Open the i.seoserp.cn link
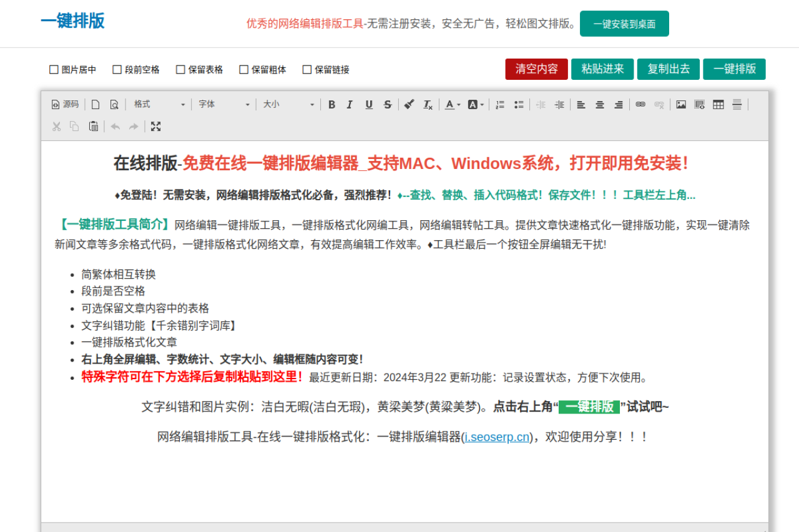This screenshot has width=799, height=532. tap(497, 437)
